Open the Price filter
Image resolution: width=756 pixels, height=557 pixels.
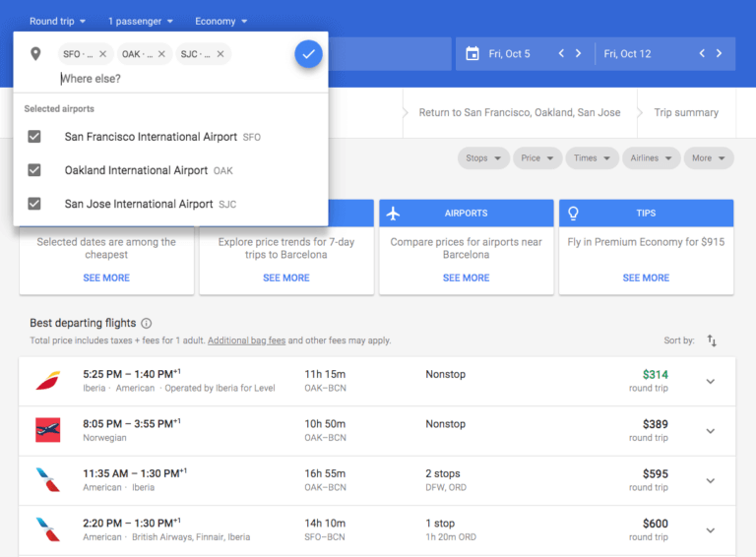click(537, 158)
